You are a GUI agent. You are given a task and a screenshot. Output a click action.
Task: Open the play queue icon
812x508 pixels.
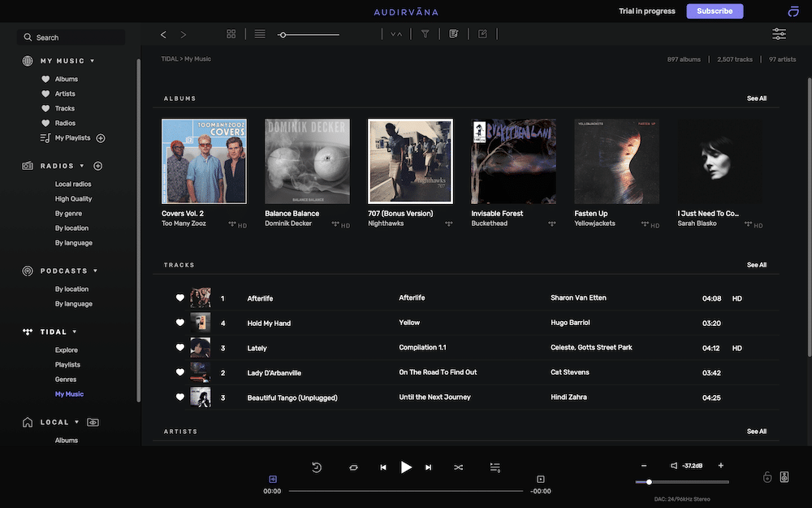tap(495, 467)
